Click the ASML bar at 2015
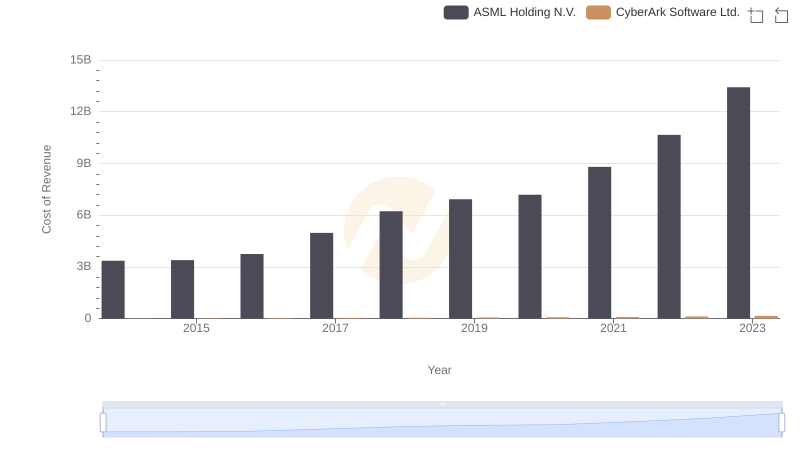 click(x=182, y=289)
